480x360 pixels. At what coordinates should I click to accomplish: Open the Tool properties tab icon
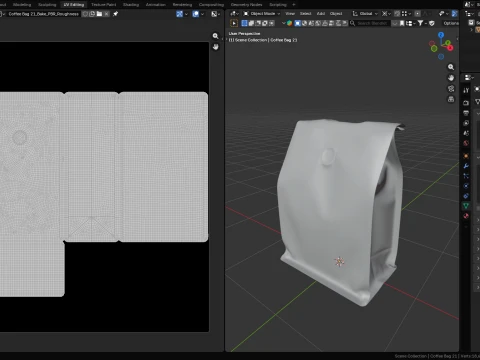pyautogui.click(x=466, y=90)
